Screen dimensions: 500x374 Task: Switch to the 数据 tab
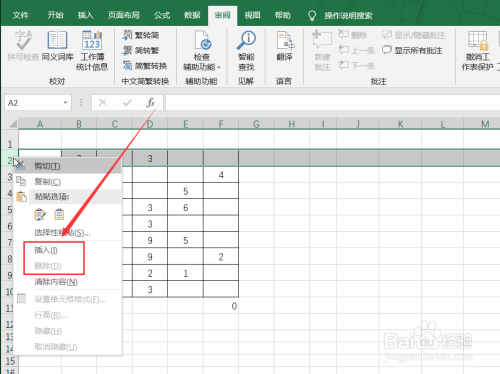(x=192, y=15)
